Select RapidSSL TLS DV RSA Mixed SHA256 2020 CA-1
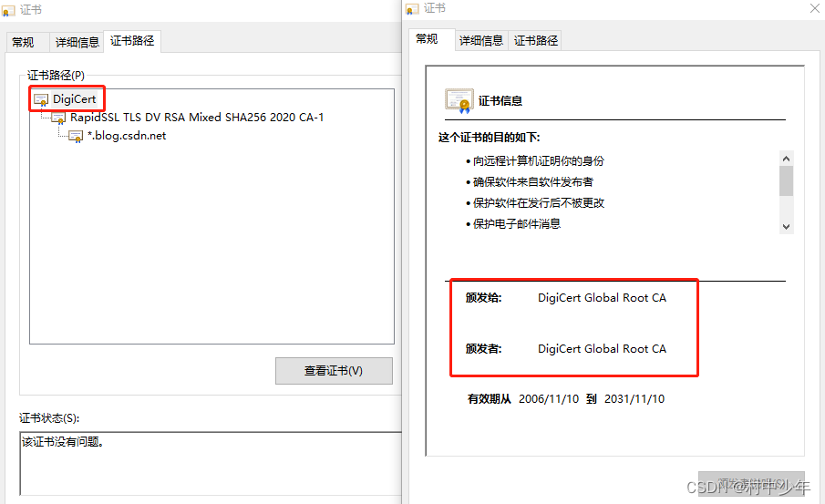This screenshot has width=825, height=504. point(197,118)
